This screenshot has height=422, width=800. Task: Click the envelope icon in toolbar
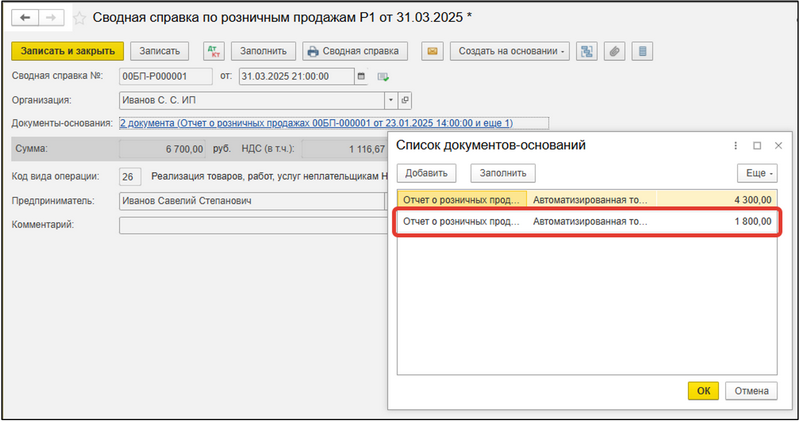[432, 51]
